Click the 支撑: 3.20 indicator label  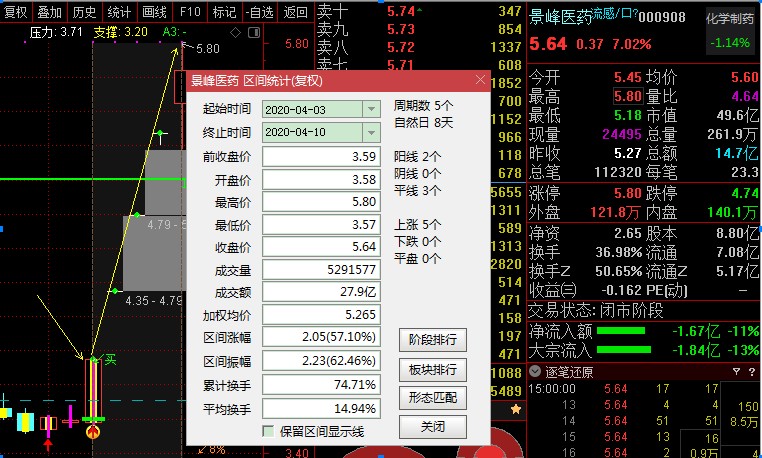[121, 33]
